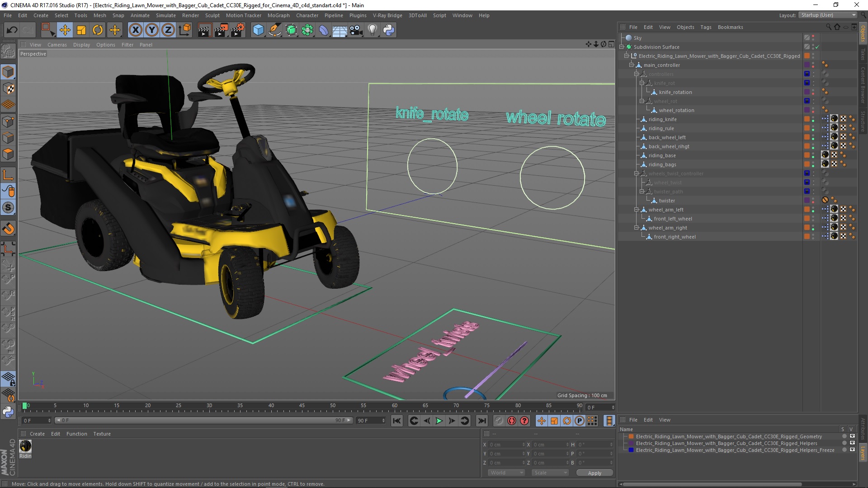Click Record Active Objects red button
This screenshot has width=868, height=488.
[511, 421]
